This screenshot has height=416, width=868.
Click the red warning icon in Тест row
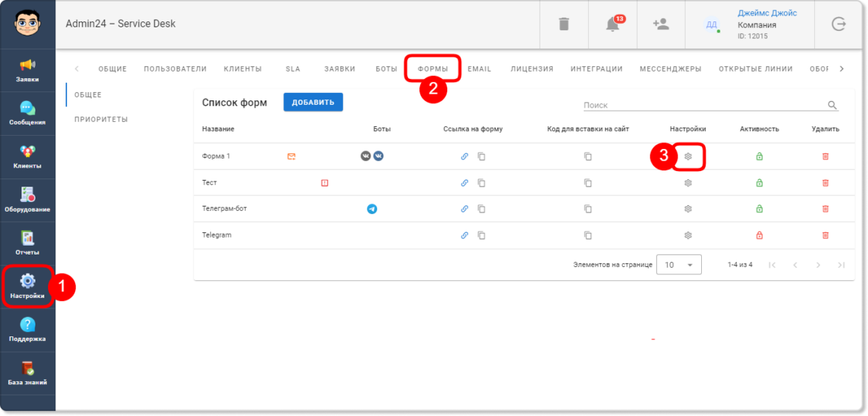coord(325,183)
